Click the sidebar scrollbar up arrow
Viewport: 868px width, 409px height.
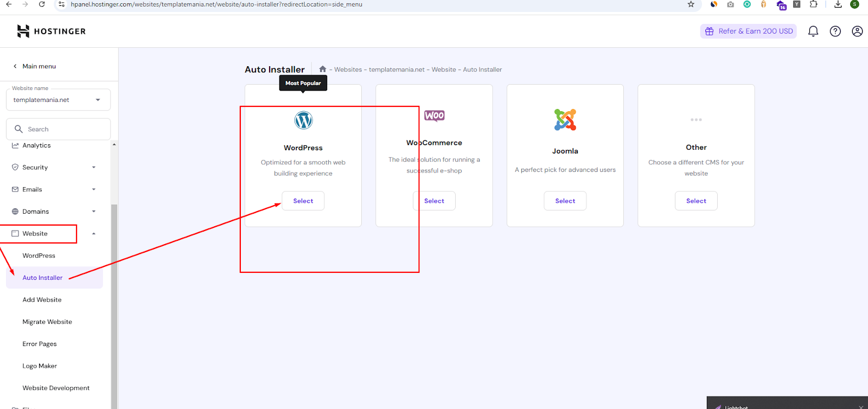(x=114, y=145)
